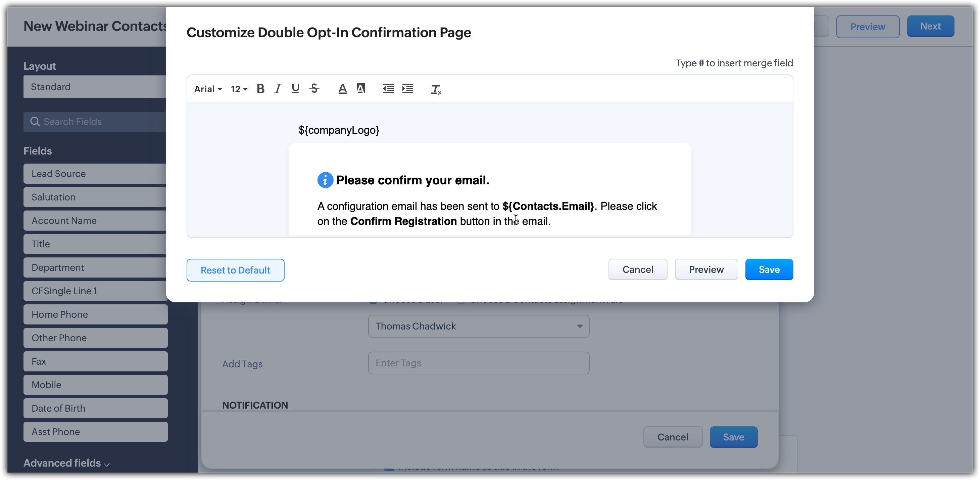Screen dimensions: 980x480
Task: Preview the opt-in confirmation page
Action: pyautogui.click(x=706, y=269)
